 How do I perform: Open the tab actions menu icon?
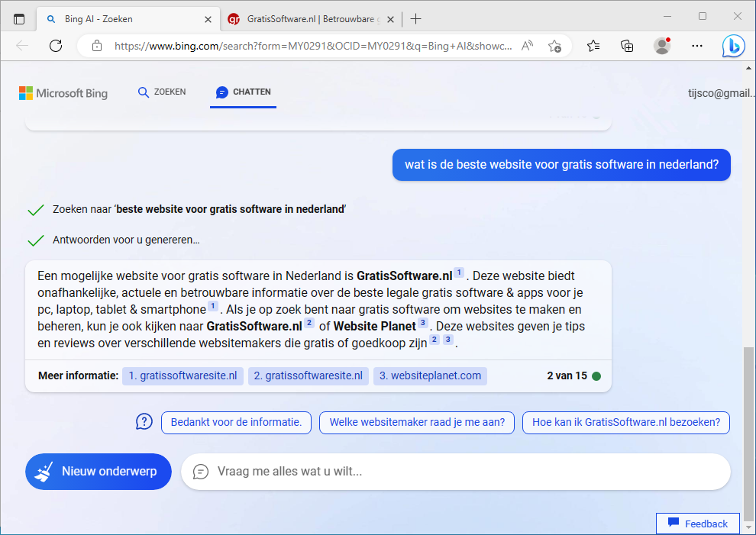[x=19, y=19]
